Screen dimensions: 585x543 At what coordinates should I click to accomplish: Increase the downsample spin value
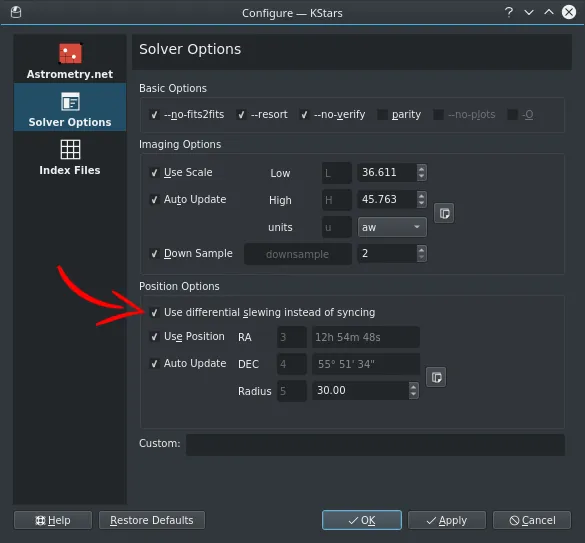point(422,250)
